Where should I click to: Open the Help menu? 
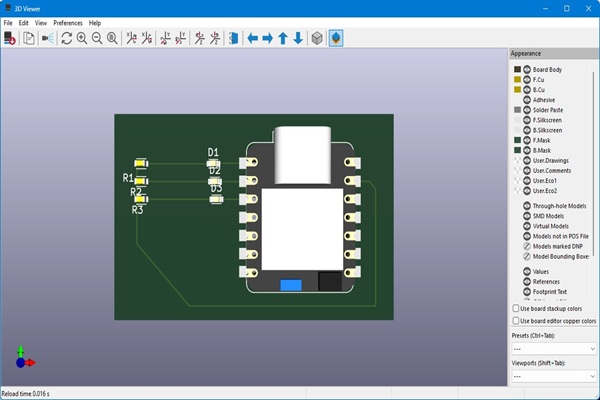[95, 23]
